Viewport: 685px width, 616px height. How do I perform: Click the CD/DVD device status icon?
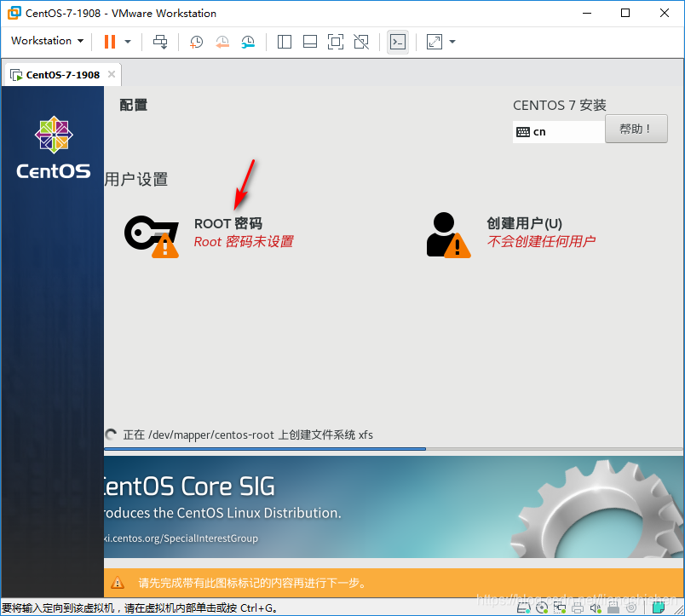click(x=544, y=608)
